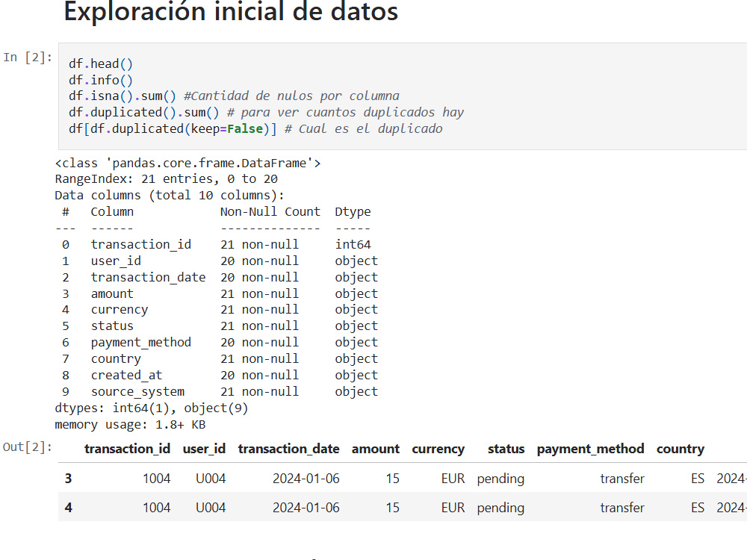Viewport: 747px width, 560px height.
Task: Click the user_id row in info output
Action: point(219,261)
